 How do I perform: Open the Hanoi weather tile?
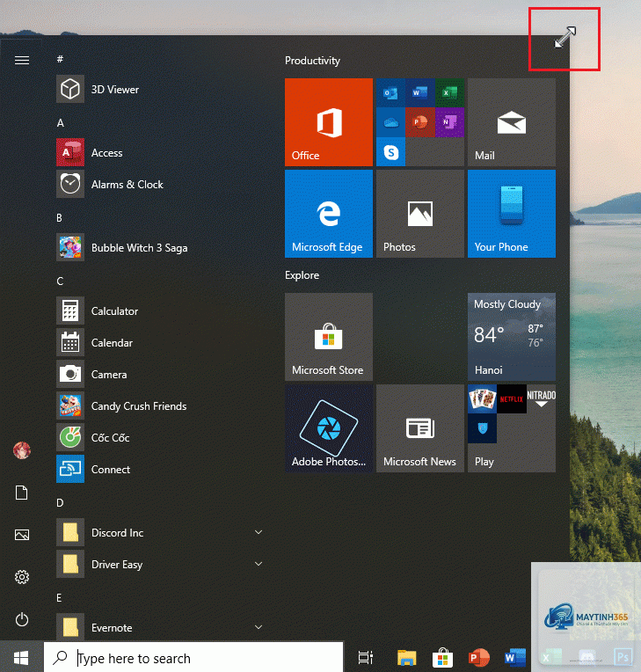pyautogui.click(x=512, y=337)
